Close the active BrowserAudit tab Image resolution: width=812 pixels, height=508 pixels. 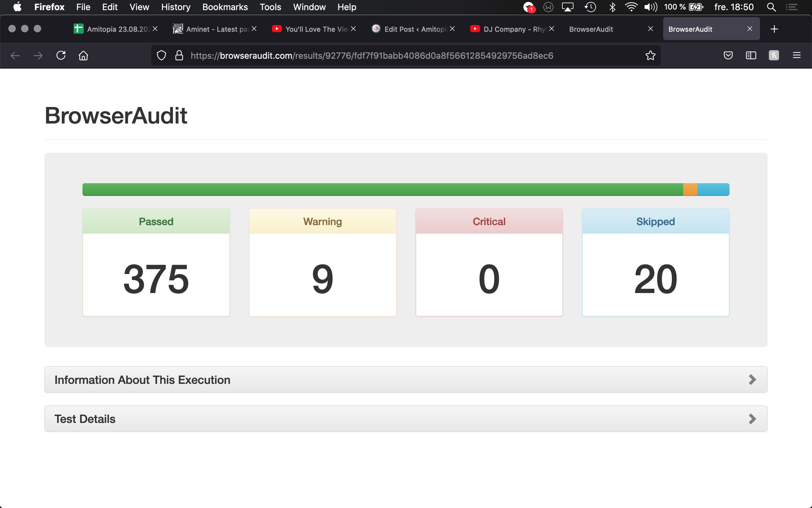coord(750,29)
